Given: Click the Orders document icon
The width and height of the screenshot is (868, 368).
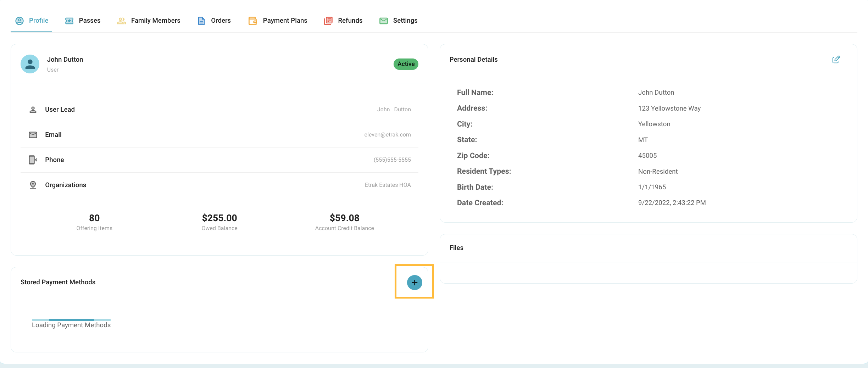Looking at the screenshot, I should click(201, 21).
